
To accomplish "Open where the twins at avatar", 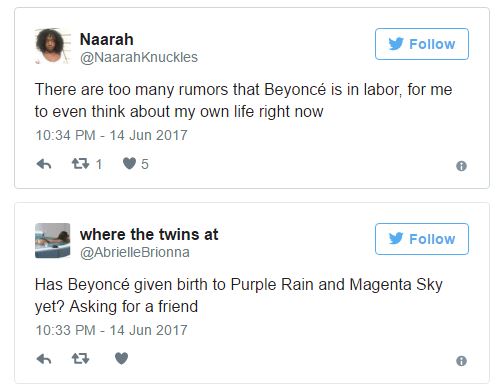I will [53, 241].
